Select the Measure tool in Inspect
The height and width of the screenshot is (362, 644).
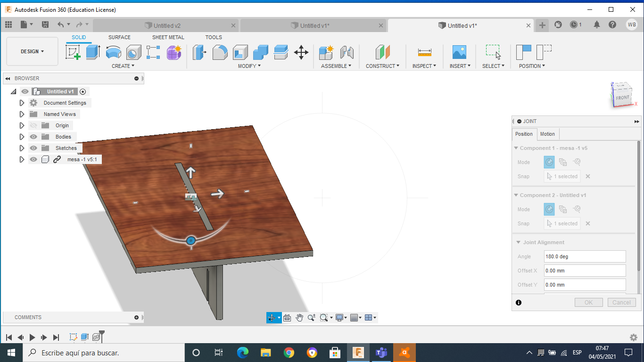tap(424, 52)
